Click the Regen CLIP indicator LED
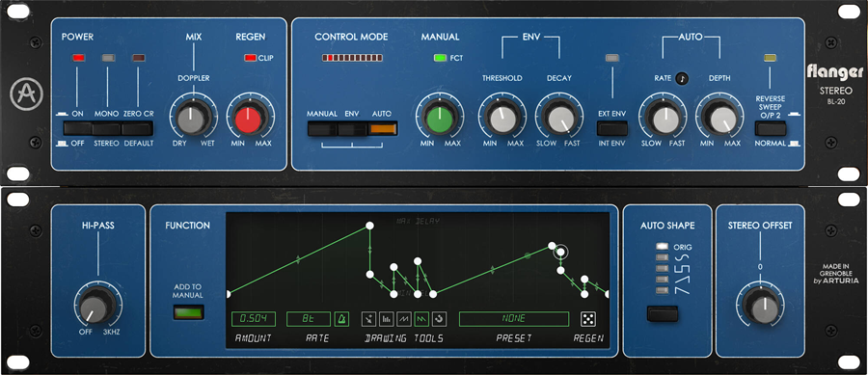The height and width of the screenshot is (375, 868). [250, 58]
